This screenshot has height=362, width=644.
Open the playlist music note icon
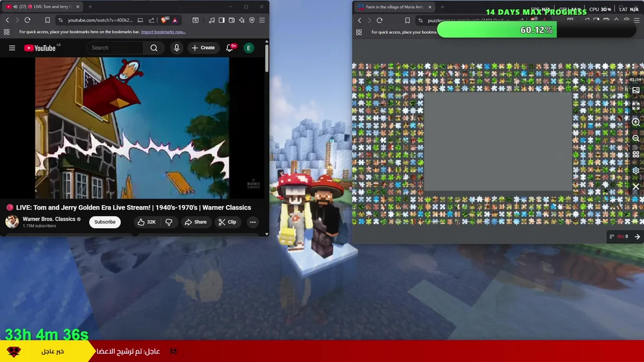tap(212, 20)
